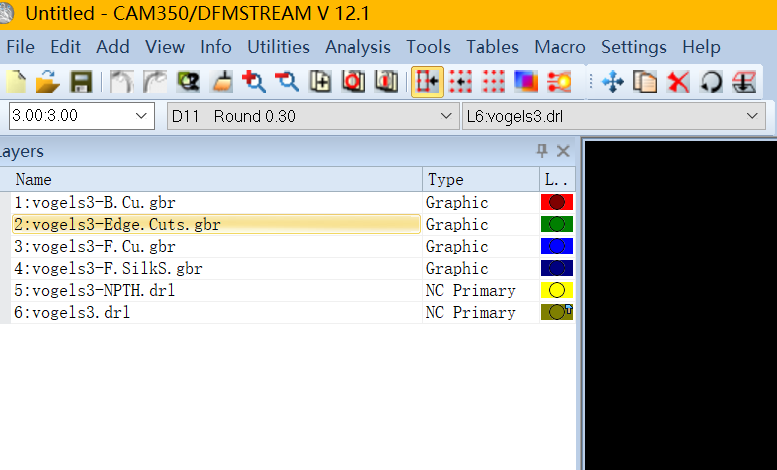Viewport: 777px width, 470px height.
Task: Expand the D11 Round 0.30 aperture dropdown
Action: point(446,116)
